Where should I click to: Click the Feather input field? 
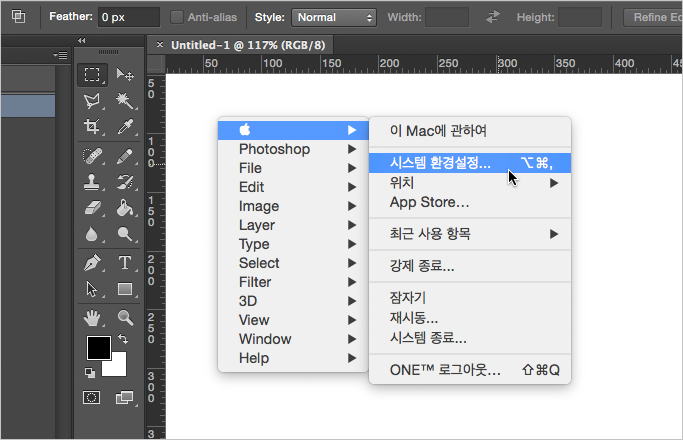pyautogui.click(x=129, y=17)
